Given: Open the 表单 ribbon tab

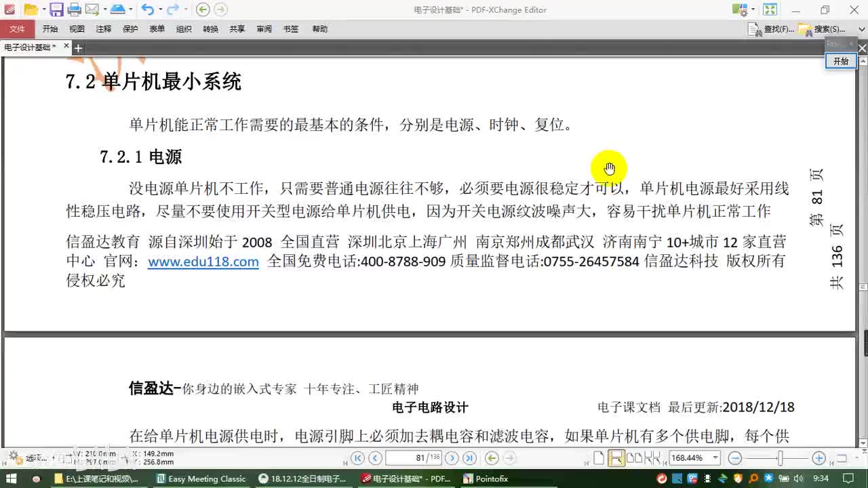Looking at the screenshot, I should (157, 29).
